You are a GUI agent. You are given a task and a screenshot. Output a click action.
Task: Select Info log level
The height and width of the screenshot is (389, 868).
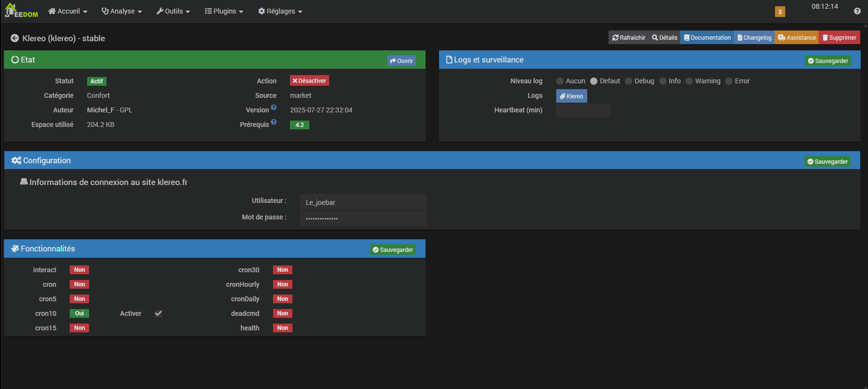tap(663, 81)
